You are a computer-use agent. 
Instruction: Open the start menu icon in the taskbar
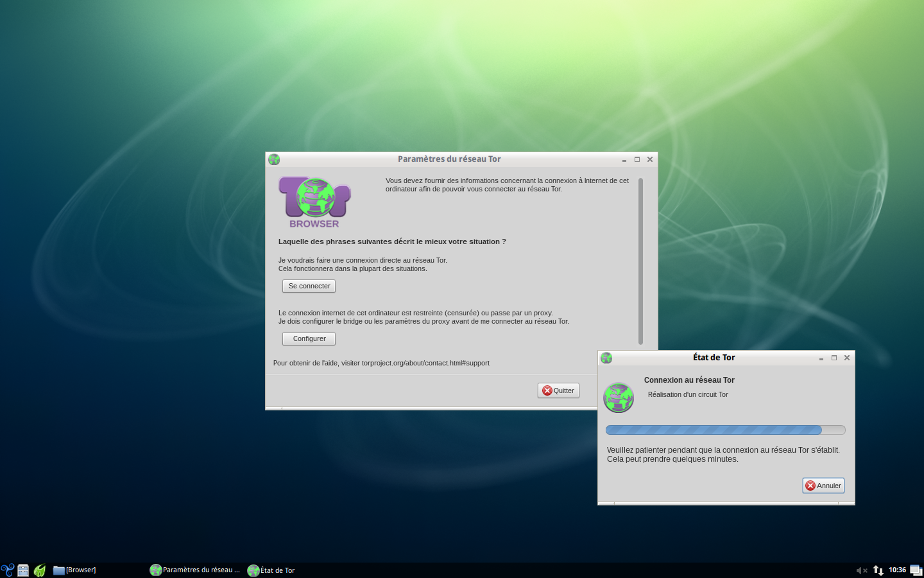pyautogui.click(x=8, y=570)
